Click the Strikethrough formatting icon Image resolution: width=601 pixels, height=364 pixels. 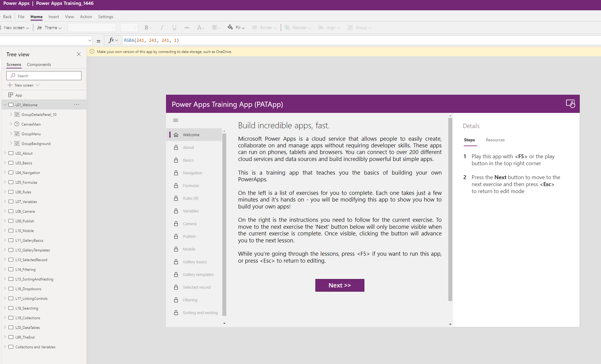pos(187,28)
